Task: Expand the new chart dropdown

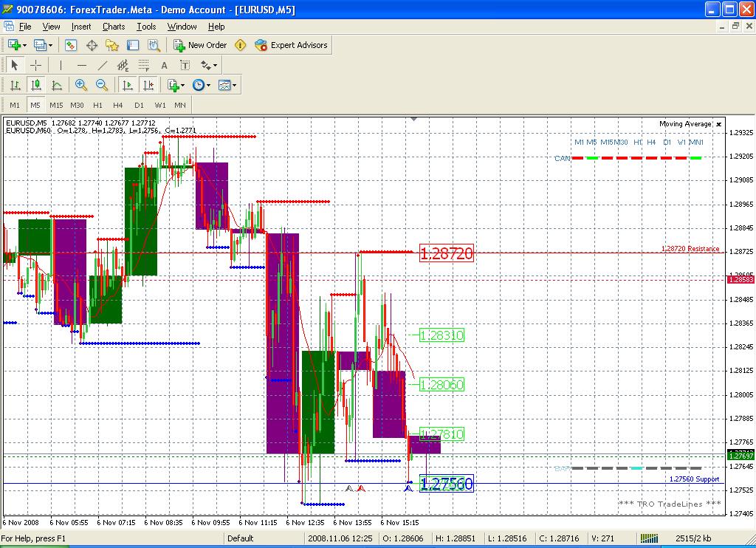Action: [x=25, y=45]
